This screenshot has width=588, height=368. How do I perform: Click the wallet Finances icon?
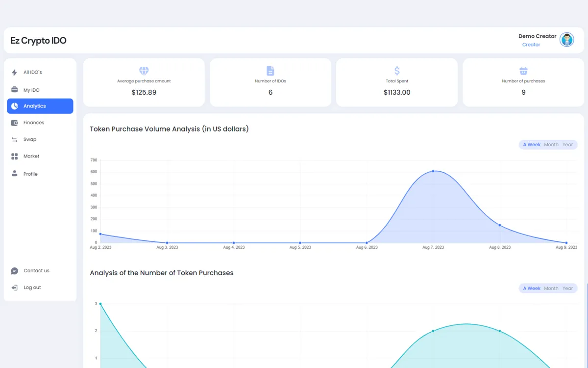(14, 123)
